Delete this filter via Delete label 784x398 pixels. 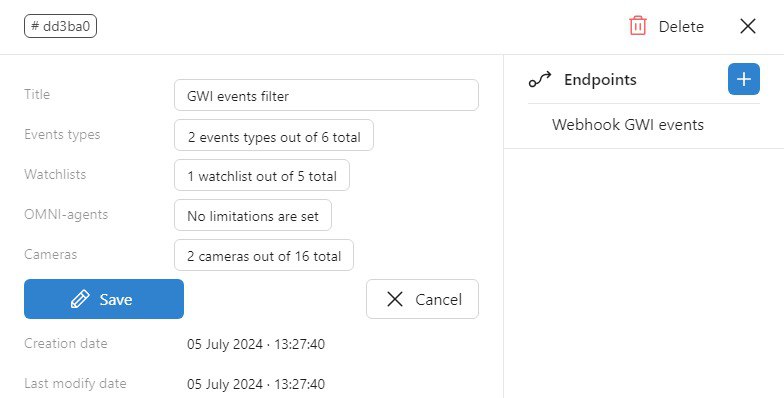tap(681, 26)
